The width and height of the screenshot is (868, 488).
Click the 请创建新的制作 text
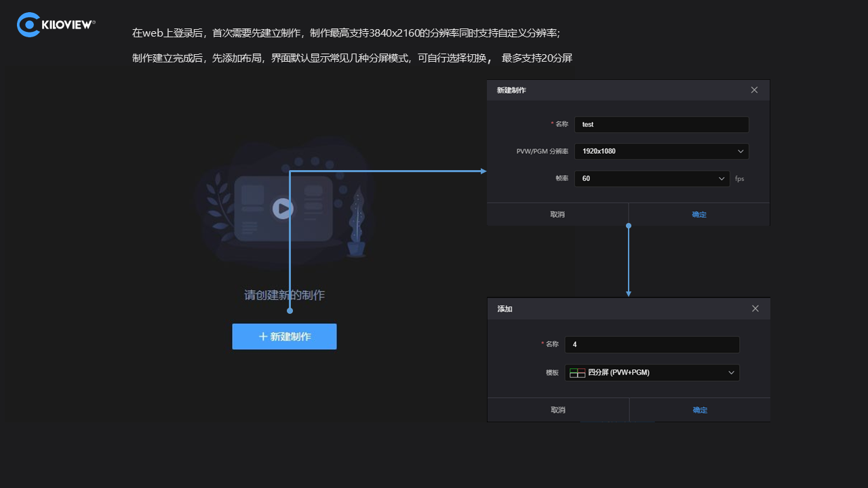coord(284,296)
